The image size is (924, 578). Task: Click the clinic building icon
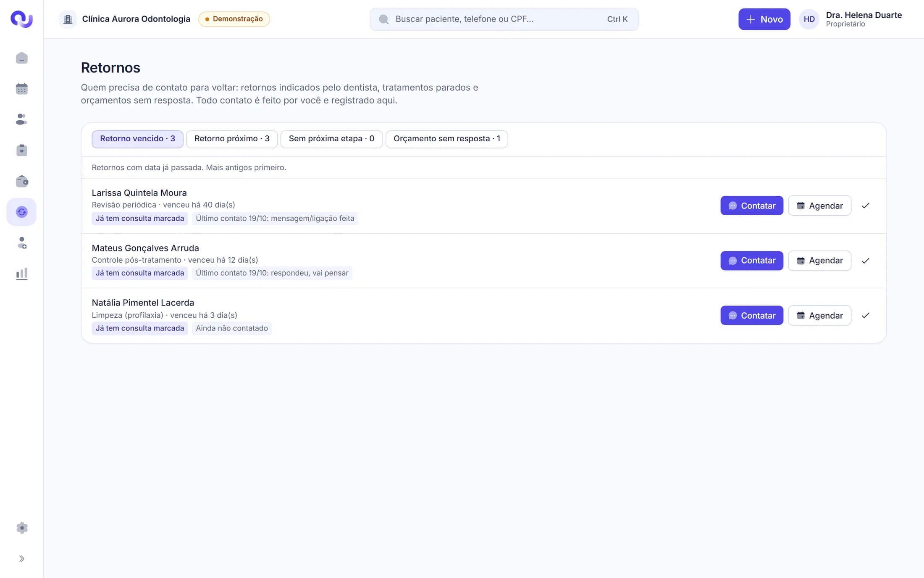click(x=68, y=19)
